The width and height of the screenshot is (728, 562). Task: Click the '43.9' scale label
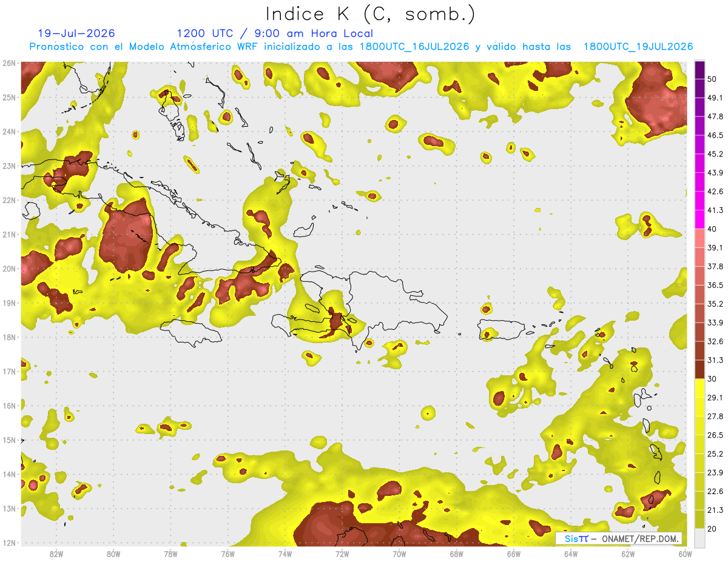[715, 173]
